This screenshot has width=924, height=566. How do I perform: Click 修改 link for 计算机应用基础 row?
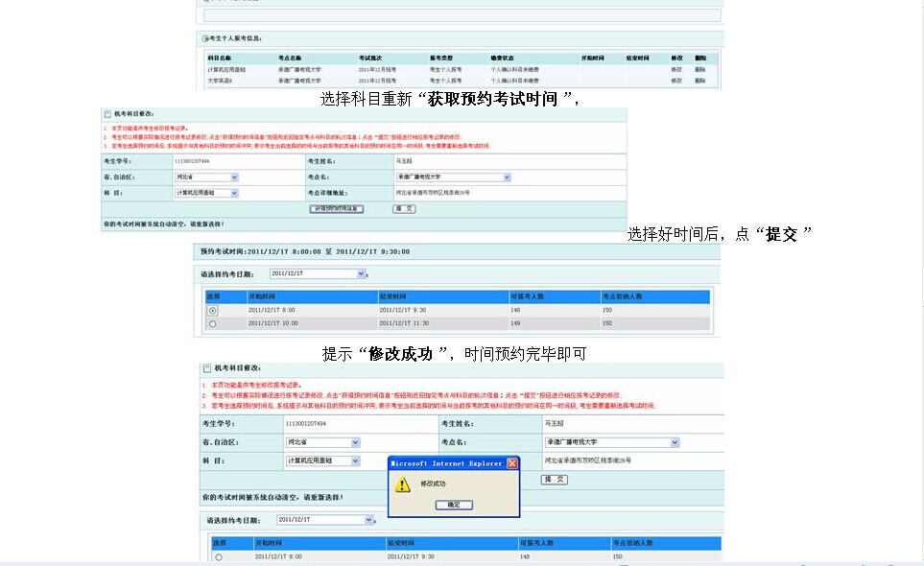[675, 70]
